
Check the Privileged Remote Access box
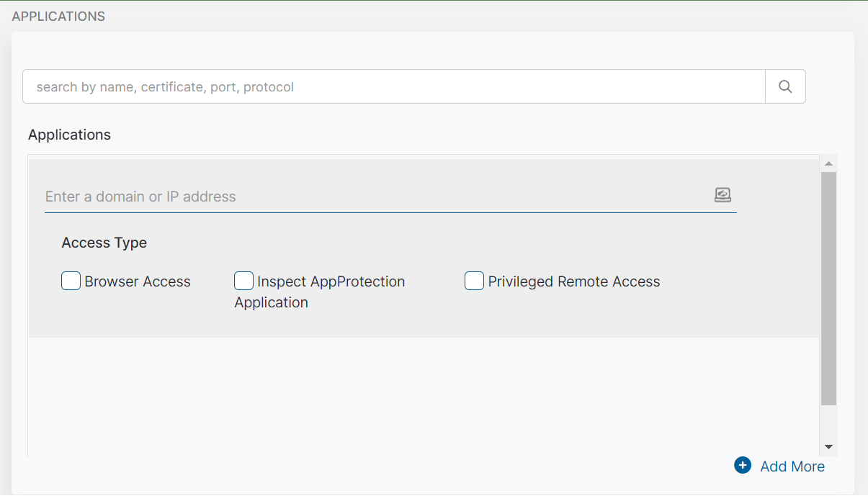coord(474,281)
